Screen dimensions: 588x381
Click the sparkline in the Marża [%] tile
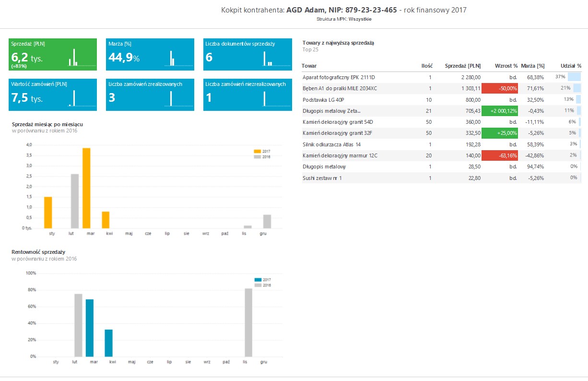[x=180, y=58]
